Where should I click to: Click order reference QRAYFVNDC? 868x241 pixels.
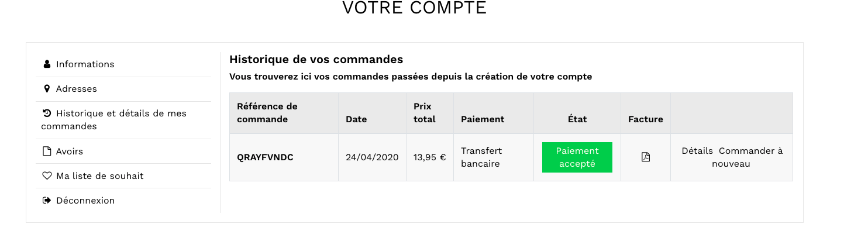click(x=265, y=157)
